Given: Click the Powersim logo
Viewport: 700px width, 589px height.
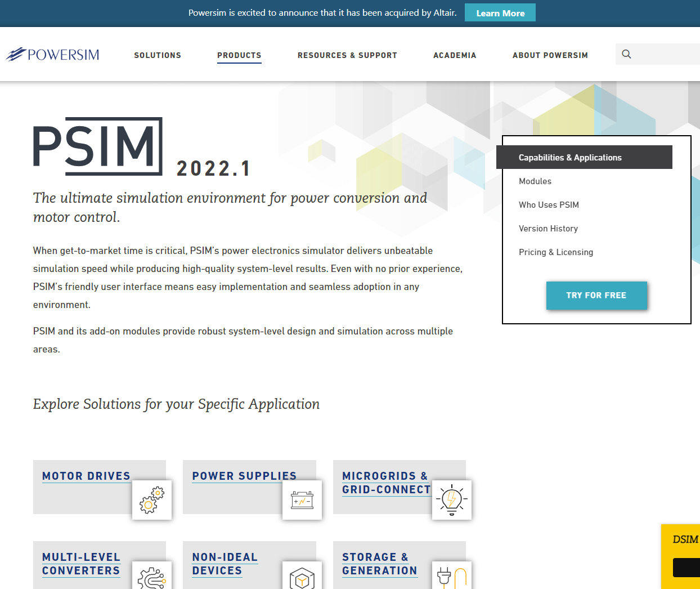Looking at the screenshot, I should click(52, 55).
